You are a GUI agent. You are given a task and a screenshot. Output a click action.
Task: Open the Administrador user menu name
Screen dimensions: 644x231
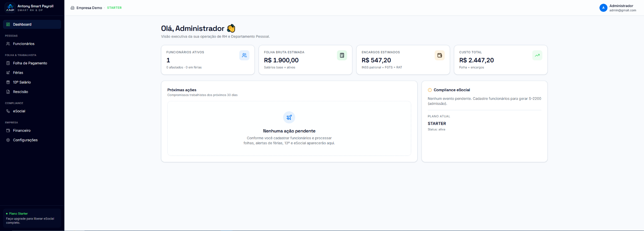pyautogui.click(x=621, y=6)
